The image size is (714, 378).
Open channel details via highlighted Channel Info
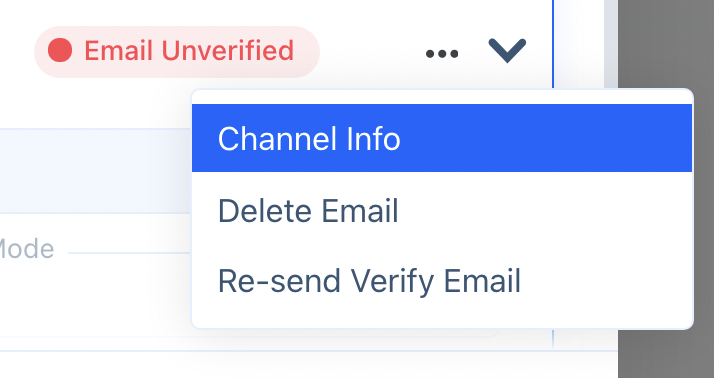[x=309, y=139]
